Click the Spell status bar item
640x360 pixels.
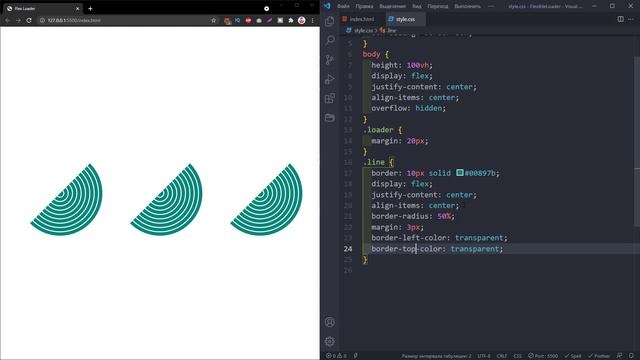[x=573, y=356]
